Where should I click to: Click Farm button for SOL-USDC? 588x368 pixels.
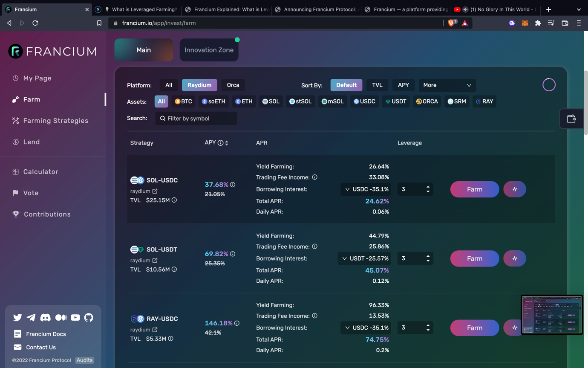pyautogui.click(x=475, y=189)
